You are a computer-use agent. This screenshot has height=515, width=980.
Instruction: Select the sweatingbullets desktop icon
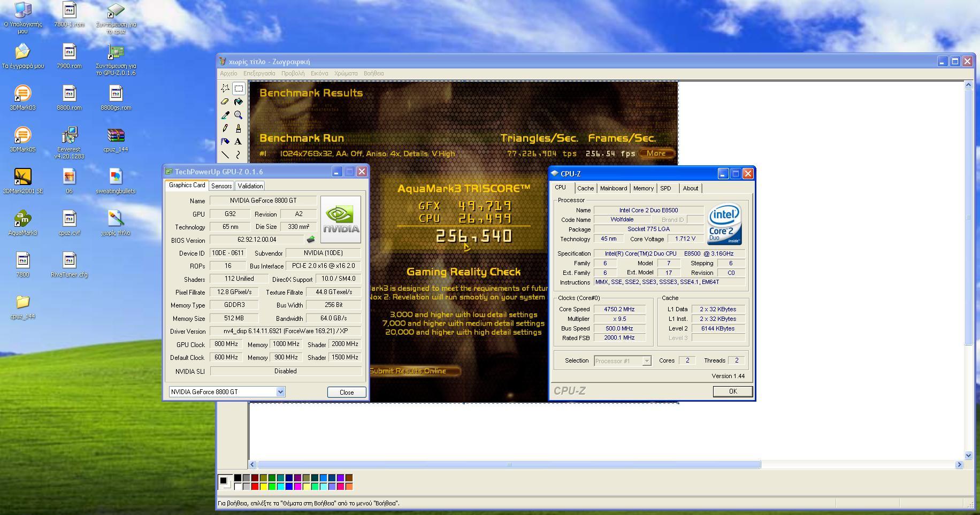116,181
